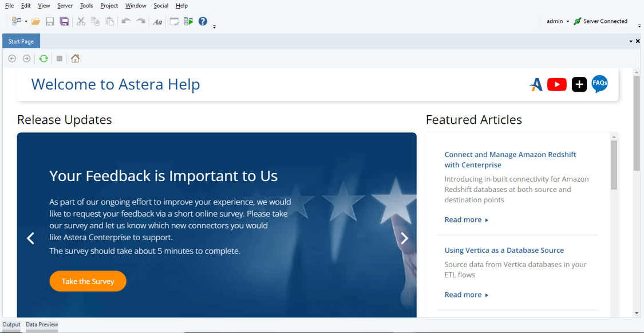Click the green Refresh page icon
This screenshot has width=644, height=333.
pyautogui.click(x=44, y=58)
